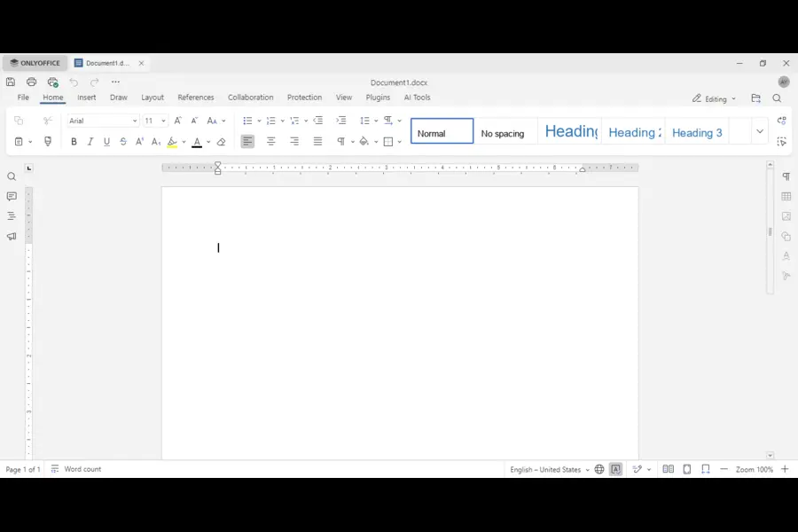Toggle spell checking in status bar
The image size is (798, 532).
[616, 469]
